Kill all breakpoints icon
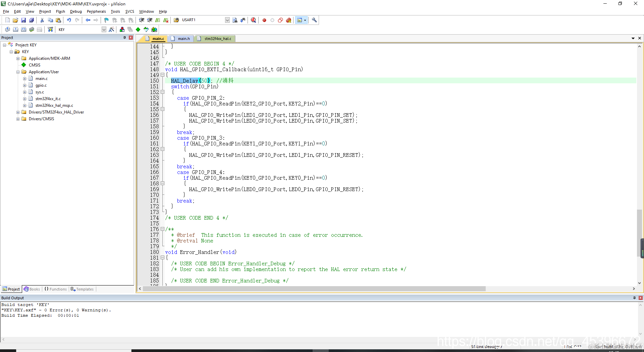 [288, 20]
